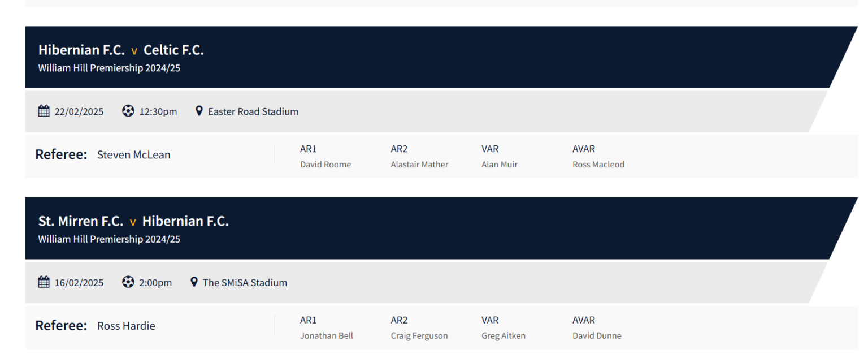This screenshot has width=868, height=358.
Task: Click AR1 official David Roome
Action: 325,165
